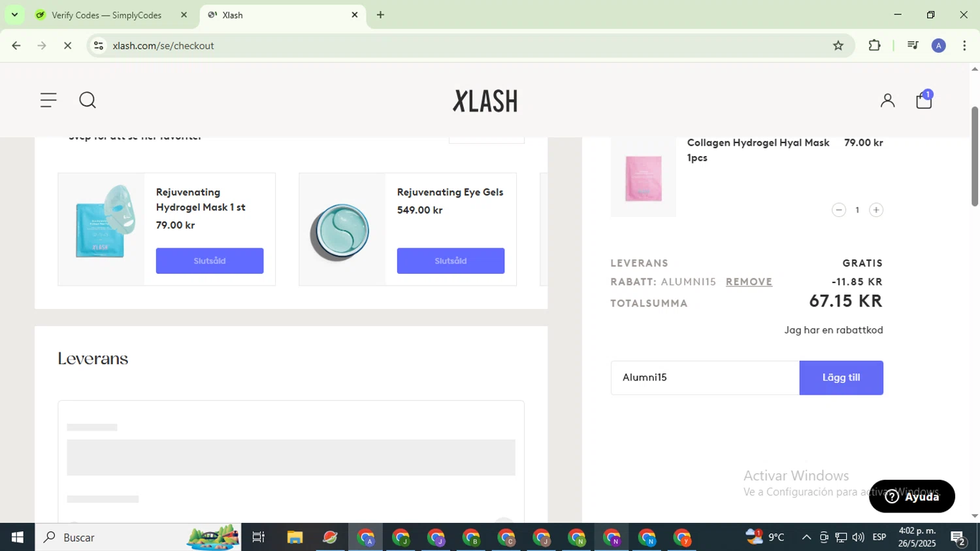Click the page vertical scrollbar thumb

(974, 157)
